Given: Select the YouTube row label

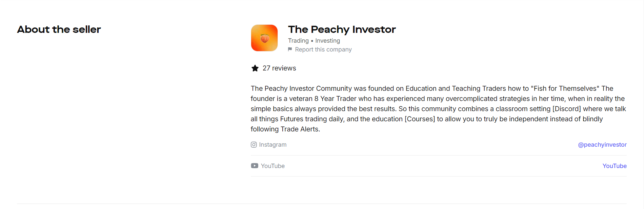Looking at the screenshot, I should point(273,166).
